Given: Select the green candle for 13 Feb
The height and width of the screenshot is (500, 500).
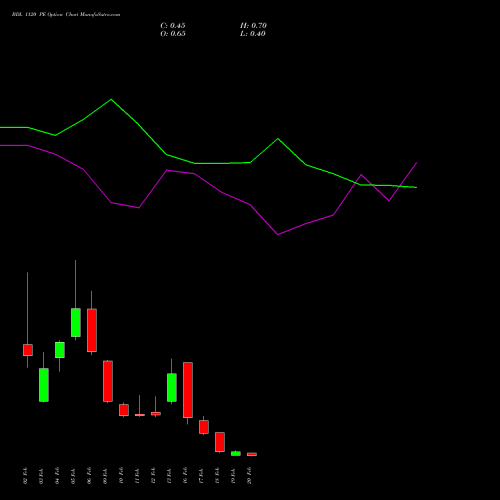Looking at the screenshot, I should point(172,387).
